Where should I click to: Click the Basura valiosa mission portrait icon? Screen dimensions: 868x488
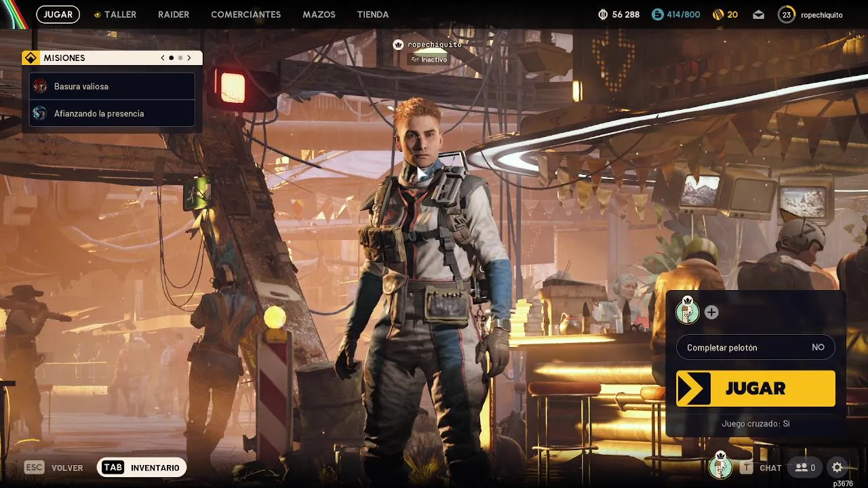pos(40,86)
